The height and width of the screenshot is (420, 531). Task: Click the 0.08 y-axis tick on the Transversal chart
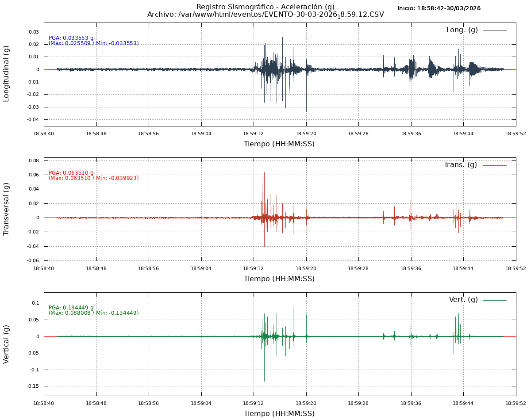[34, 160]
